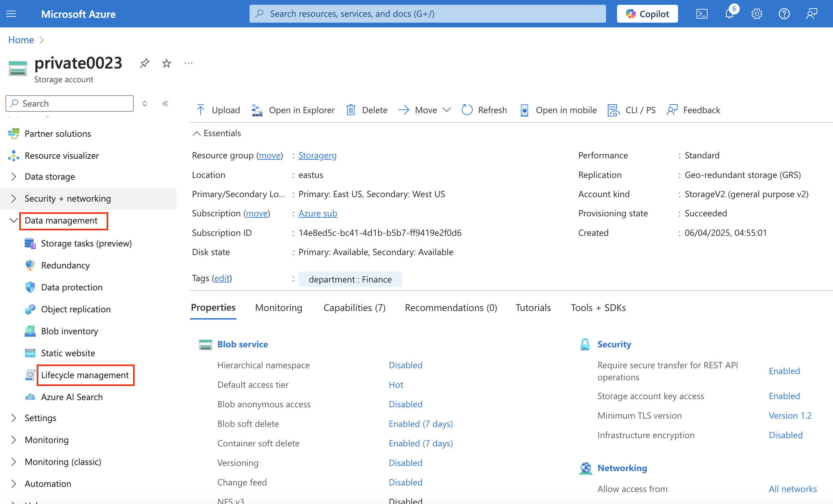Open header feedback person icon

(x=811, y=14)
